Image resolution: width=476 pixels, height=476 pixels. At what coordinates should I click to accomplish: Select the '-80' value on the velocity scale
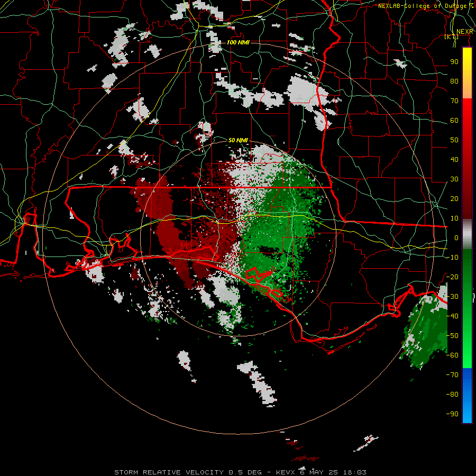pos(452,395)
